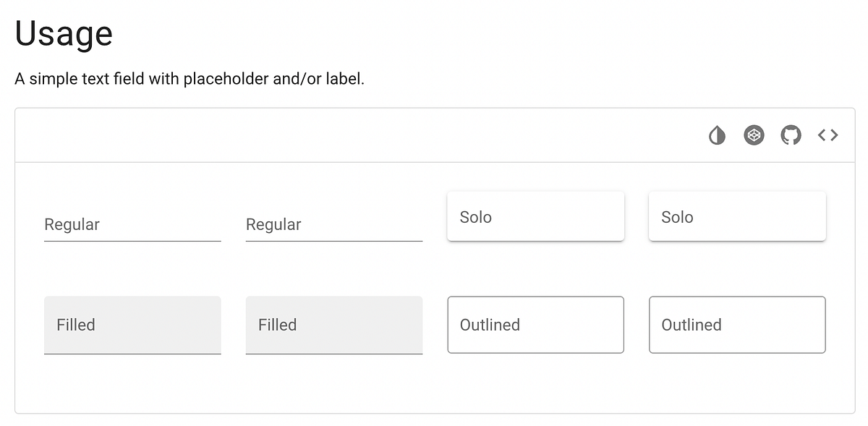Click the first Solo text field
The width and height of the screenshot is (868, 426).
coord(535,216)
